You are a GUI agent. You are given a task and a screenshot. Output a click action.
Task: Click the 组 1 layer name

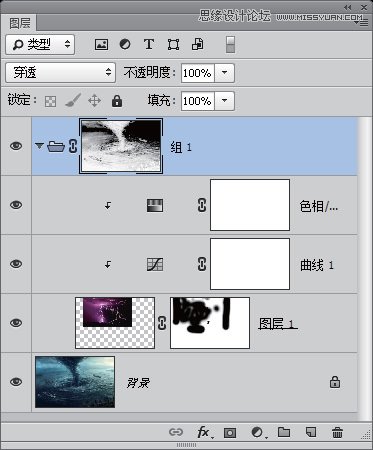(x=181, y=147)
